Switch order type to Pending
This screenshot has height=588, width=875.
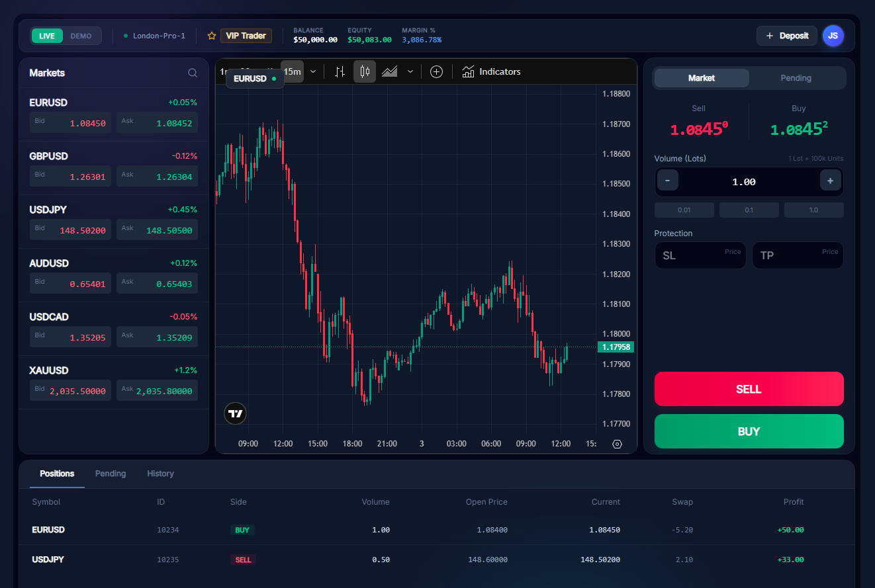pyautogui.click(x=797, y=77)
